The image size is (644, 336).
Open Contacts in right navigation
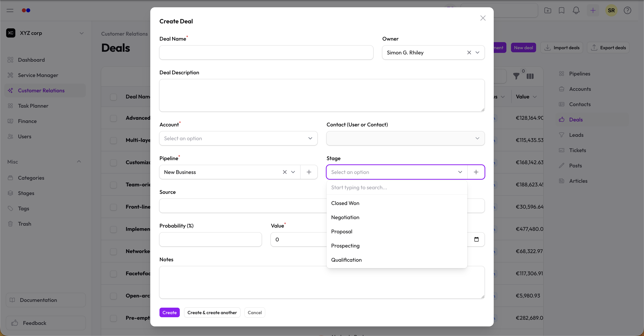[580, 104]
